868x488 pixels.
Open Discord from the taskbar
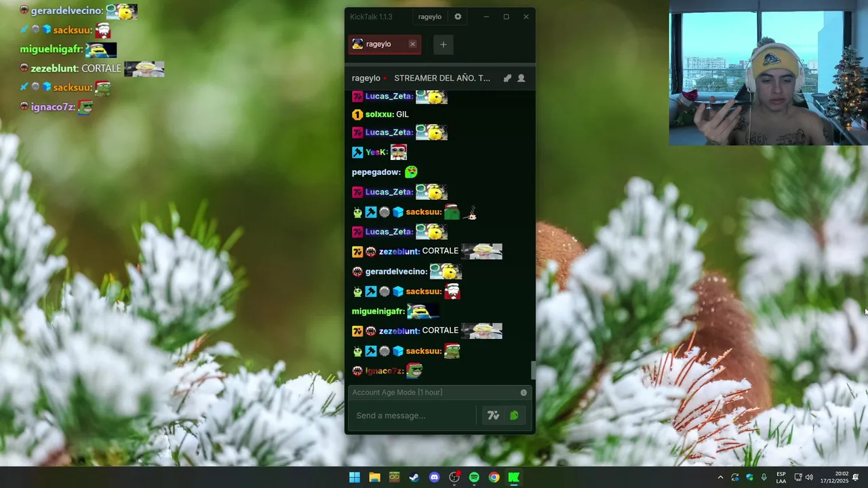tap(434, 477)
